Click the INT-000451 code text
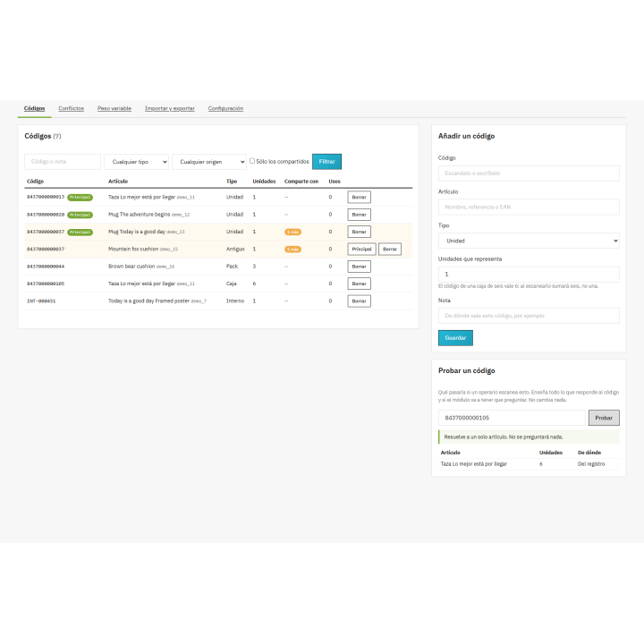 coord(41,301)
